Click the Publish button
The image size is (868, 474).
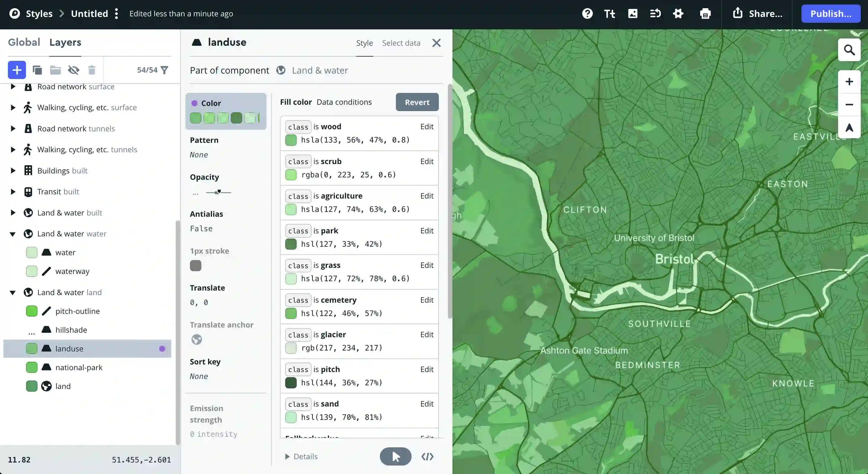click(x=830, y=14)
